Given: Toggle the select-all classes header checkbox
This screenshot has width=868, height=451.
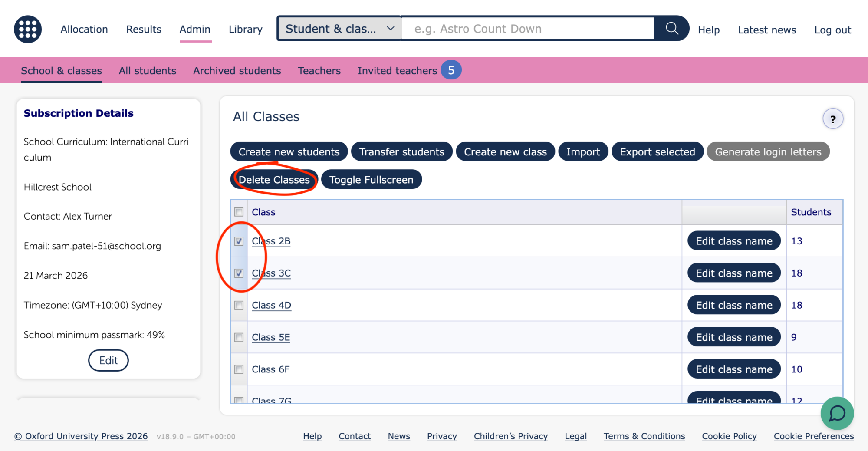Looking at the screenshot, I should (x=239, y=212).
